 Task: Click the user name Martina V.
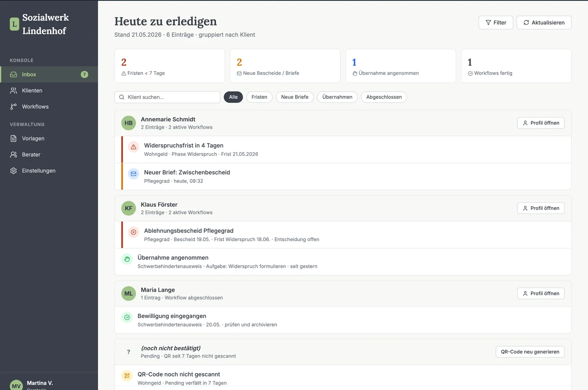point(40,383)
